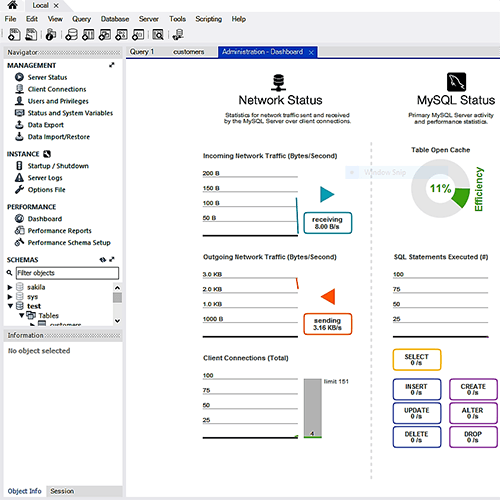Click the receiving 8.00 B/s indicator

(327, 223)
